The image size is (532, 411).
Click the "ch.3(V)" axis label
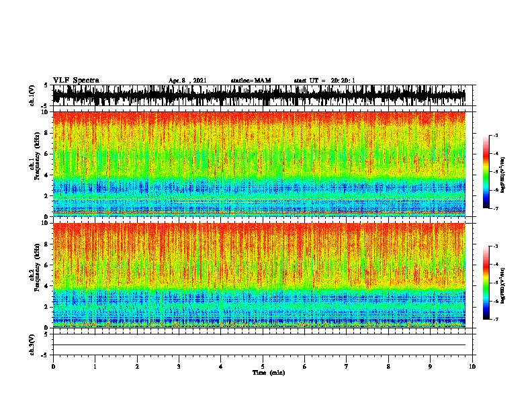[x=32, y=345]
